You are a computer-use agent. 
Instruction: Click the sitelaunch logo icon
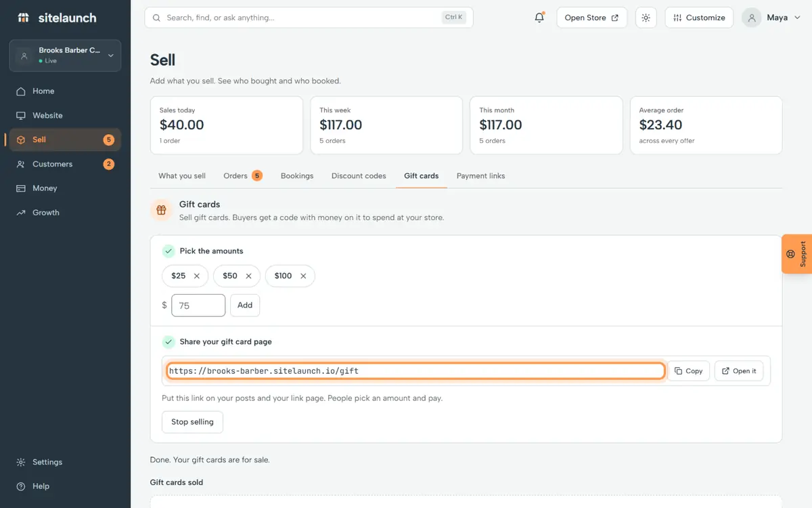pos(24,18)
